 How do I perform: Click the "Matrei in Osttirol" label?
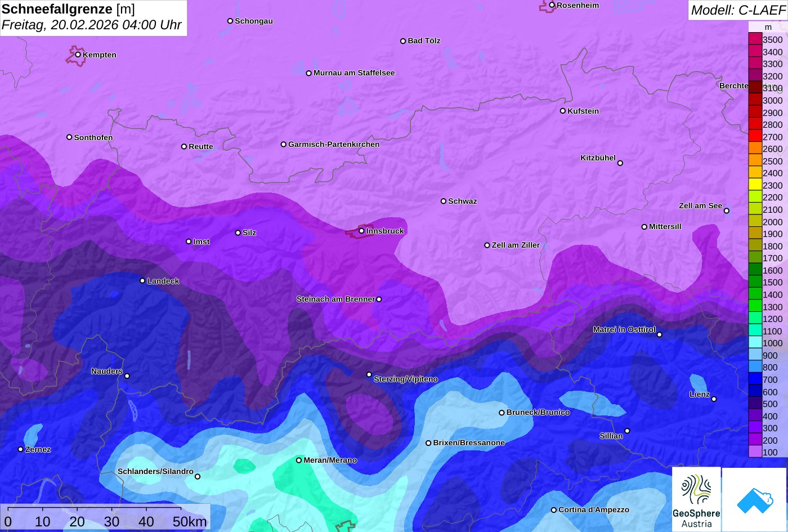[x=624, y=329]
